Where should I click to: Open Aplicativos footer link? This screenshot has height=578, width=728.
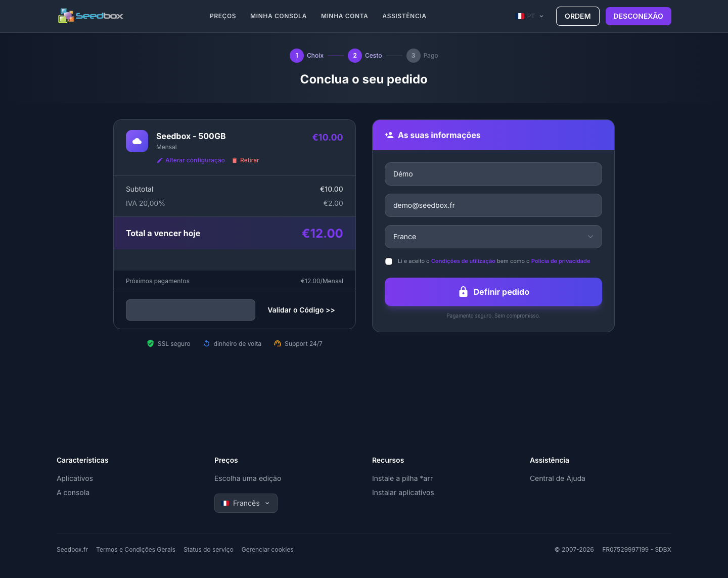(75, 478)
